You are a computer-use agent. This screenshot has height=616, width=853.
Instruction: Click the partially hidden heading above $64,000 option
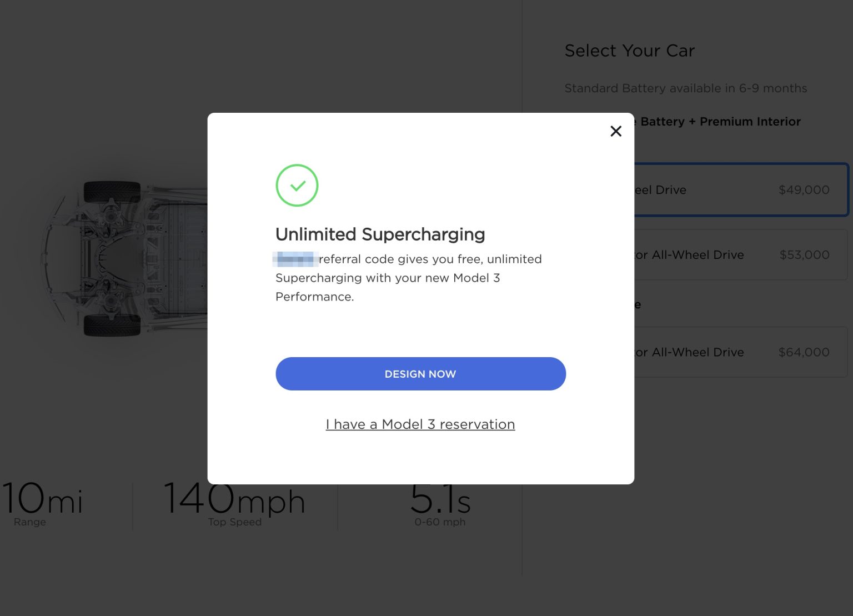[x=638, y=305]
